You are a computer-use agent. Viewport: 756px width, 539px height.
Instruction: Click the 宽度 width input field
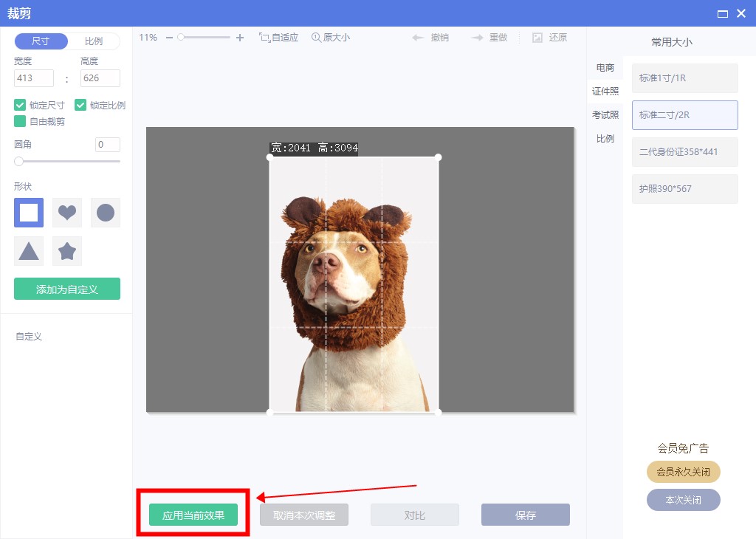(x=34, y=78)
